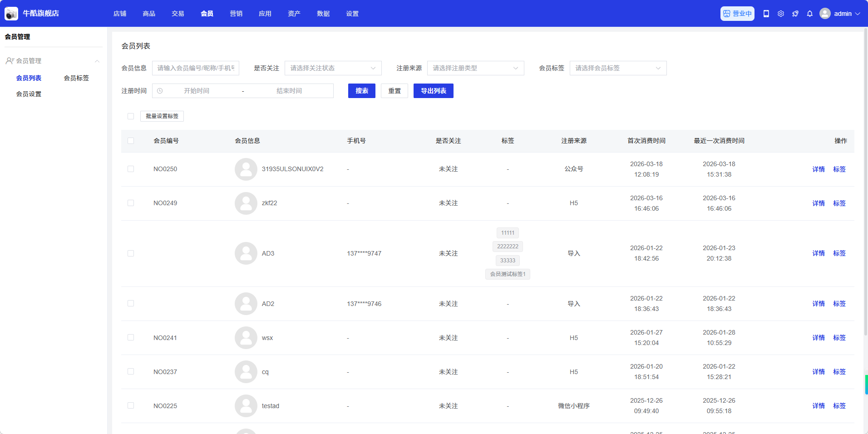
Task: Focus the 会员信息 search input field
Action: [196, 68]
